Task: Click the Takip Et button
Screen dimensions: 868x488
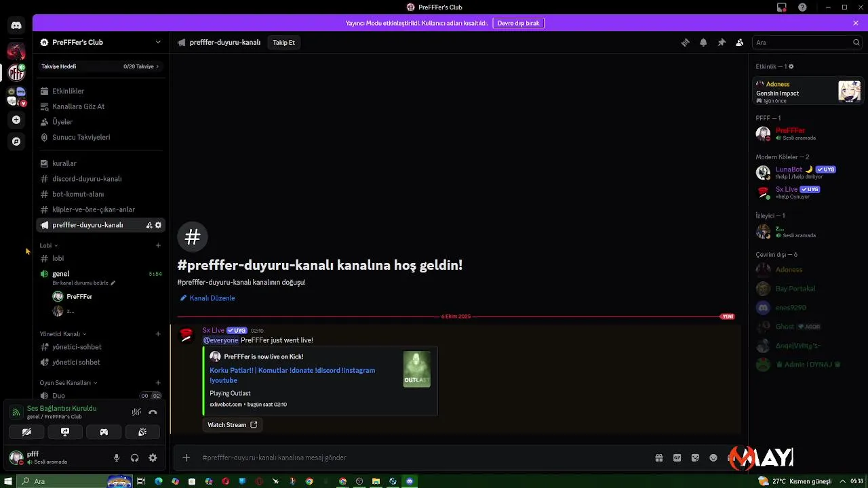Action: (x=283, y=42)
